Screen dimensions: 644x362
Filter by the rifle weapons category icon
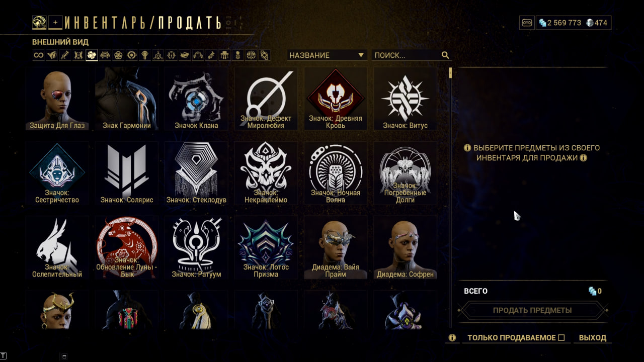[65, 55]
